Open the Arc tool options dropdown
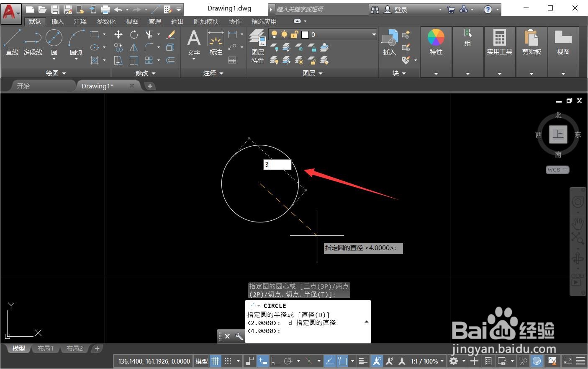This screenshot has width=588, height=369. tap(76, 59)
